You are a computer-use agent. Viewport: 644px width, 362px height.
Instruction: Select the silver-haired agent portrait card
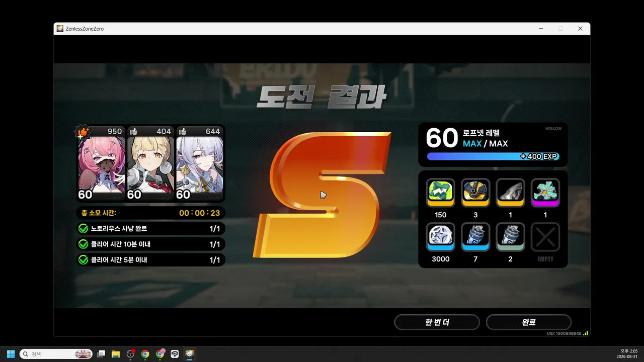point(199,164)
